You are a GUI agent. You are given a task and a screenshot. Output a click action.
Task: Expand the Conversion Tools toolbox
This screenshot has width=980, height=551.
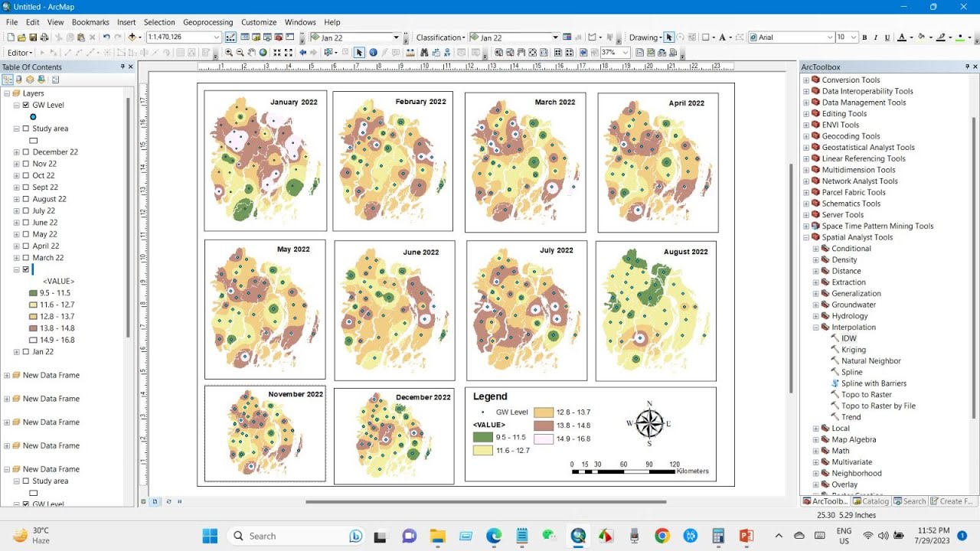click(x=806, y=80)
